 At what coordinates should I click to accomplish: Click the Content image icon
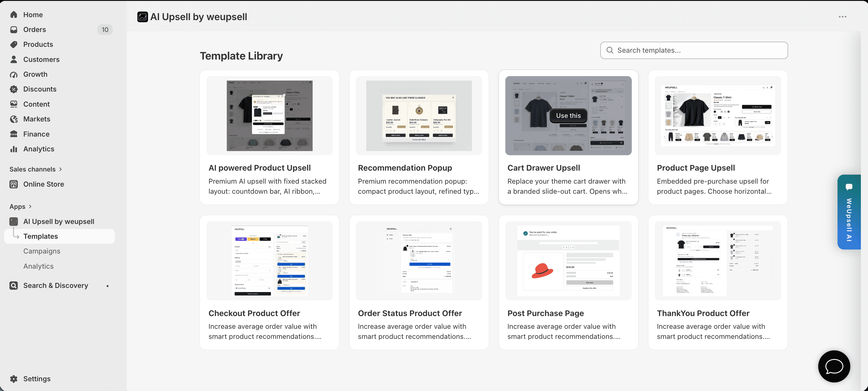(14, 104)
